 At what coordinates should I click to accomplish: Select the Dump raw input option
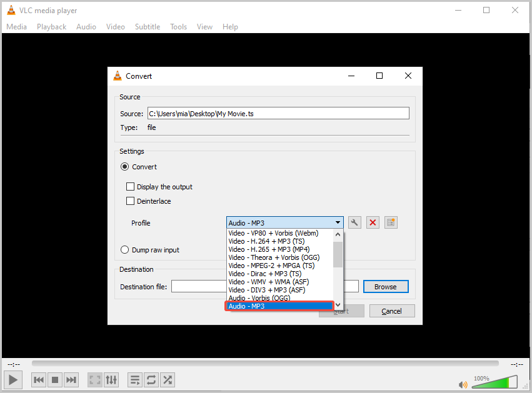[x=125, y=250]
